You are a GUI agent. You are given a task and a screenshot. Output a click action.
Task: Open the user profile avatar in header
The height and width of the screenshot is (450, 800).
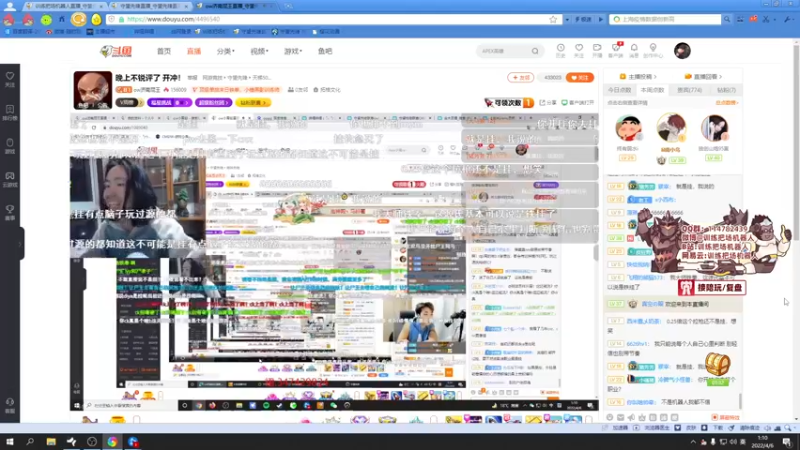tap(682, 51)
